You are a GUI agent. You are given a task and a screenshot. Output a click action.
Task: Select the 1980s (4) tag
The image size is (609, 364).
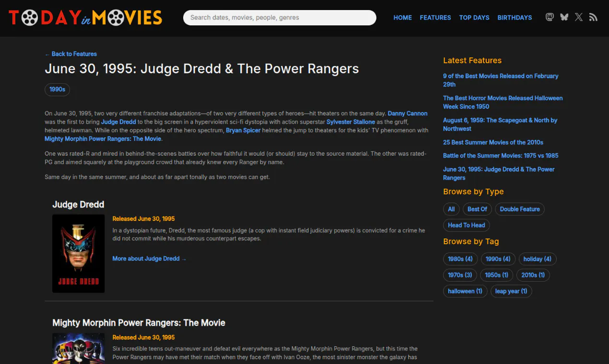tap(460, 259)
